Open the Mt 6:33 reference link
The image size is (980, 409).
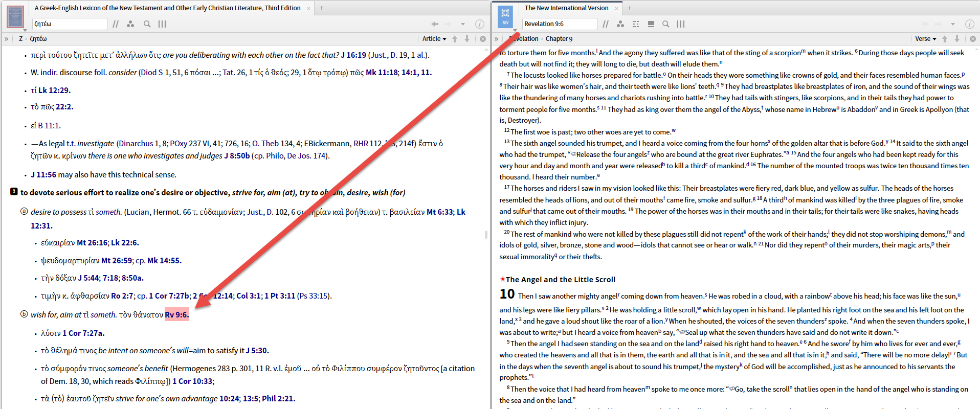[x=440, y=212]
